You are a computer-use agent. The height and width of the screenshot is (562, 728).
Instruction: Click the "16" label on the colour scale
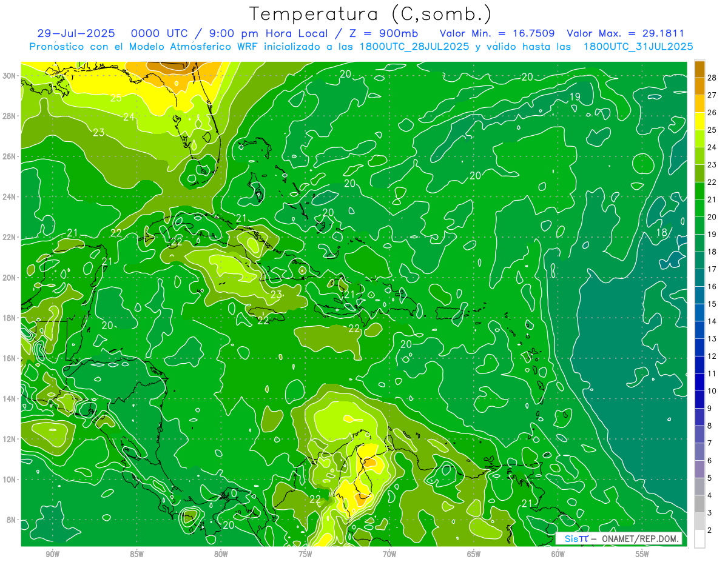[712, 286]
